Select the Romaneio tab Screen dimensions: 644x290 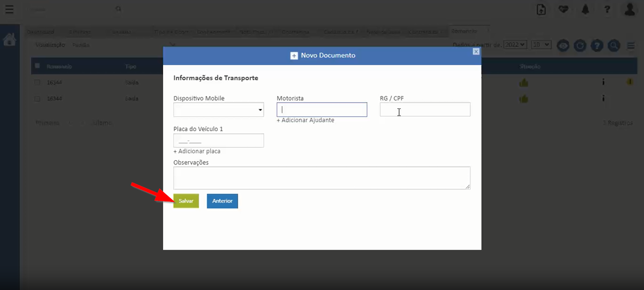(464, 31)
